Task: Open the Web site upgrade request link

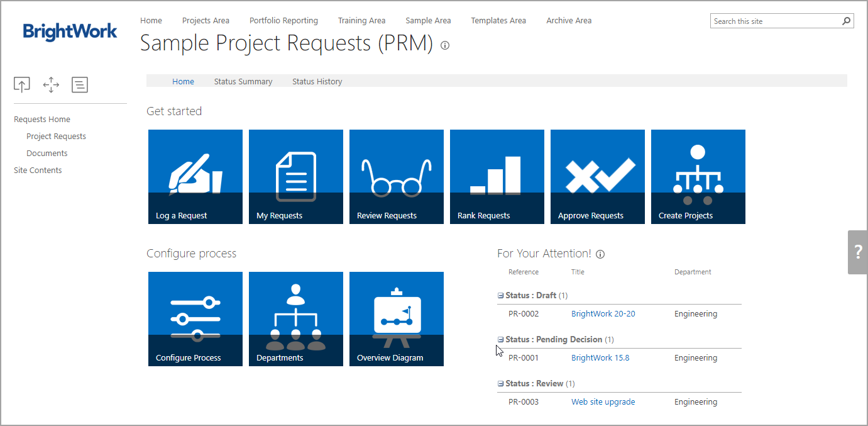Action: pos(603,402)
